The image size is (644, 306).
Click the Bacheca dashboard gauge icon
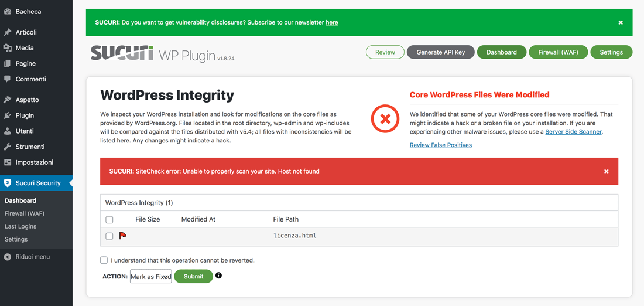point(7,12)
